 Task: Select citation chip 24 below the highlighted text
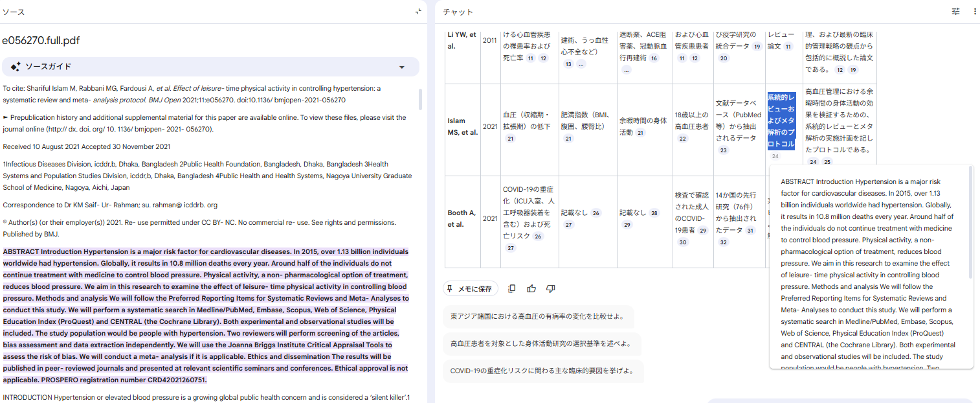point(775,156)
